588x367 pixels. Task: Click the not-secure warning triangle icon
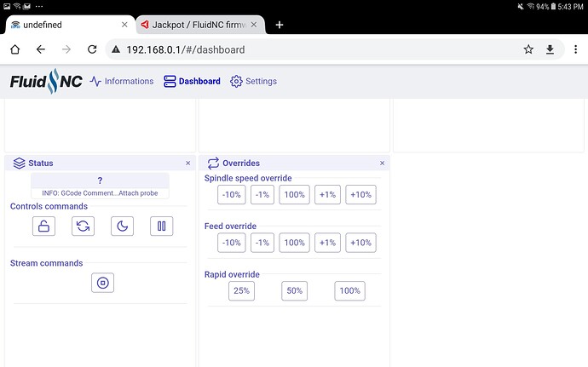click(116, 49)
